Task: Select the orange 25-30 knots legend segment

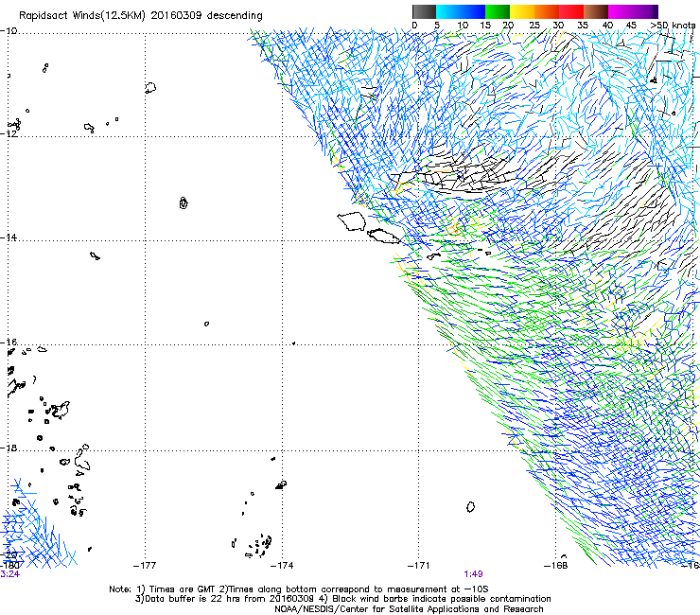Action: [547, 11]
